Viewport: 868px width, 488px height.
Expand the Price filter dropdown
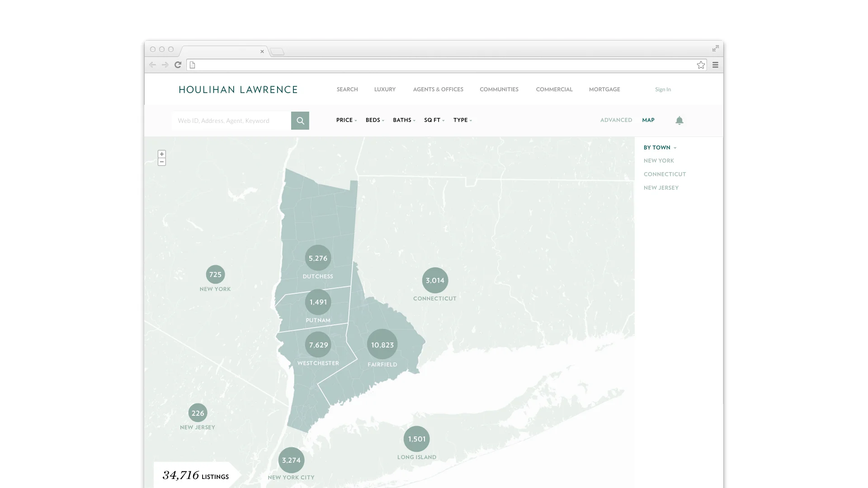coord(346,120)
